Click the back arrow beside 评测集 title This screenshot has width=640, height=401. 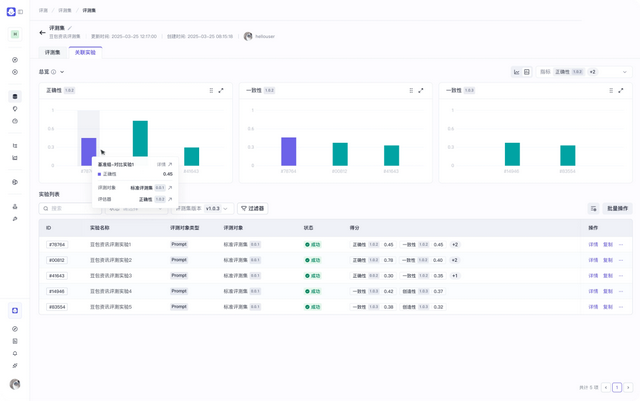(x=43, y=32)
